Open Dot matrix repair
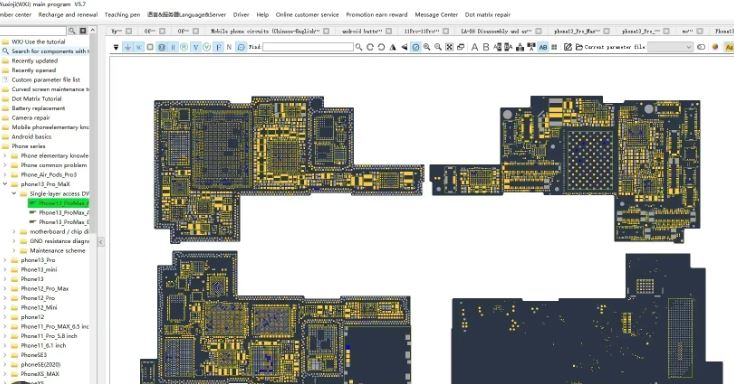 click(487, 15)
